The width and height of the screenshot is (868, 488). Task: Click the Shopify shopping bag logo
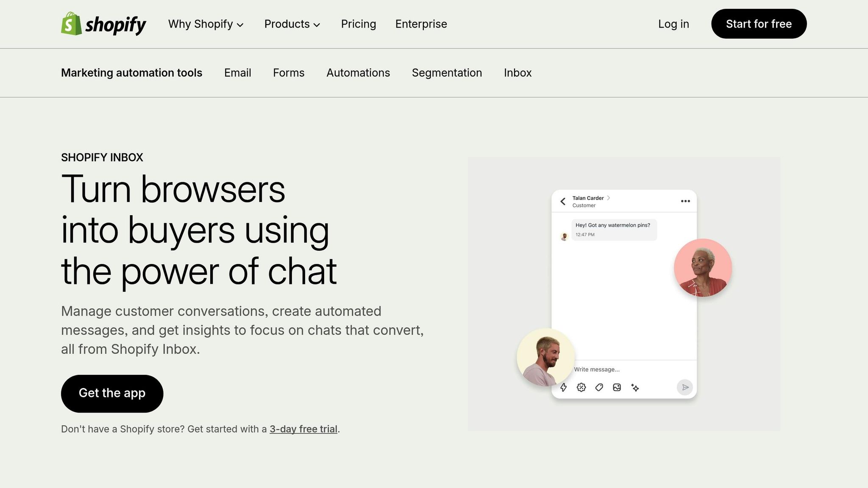click(x=71, y=24)
